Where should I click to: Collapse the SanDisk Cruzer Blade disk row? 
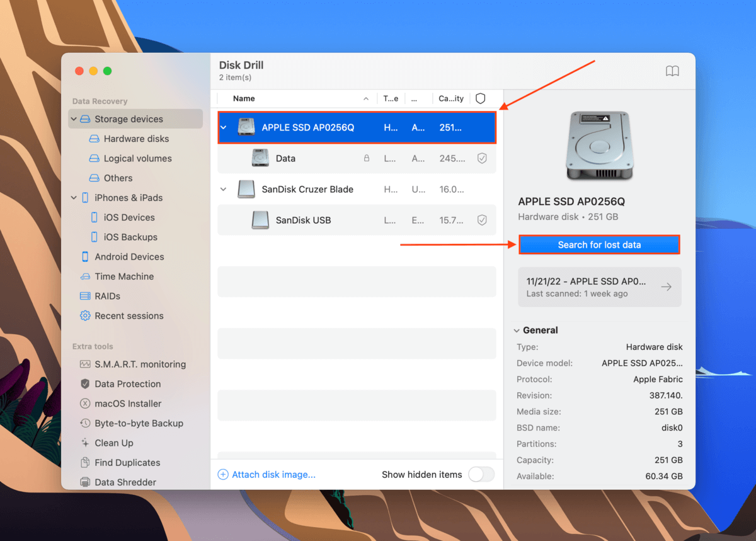tap(223, 189)
